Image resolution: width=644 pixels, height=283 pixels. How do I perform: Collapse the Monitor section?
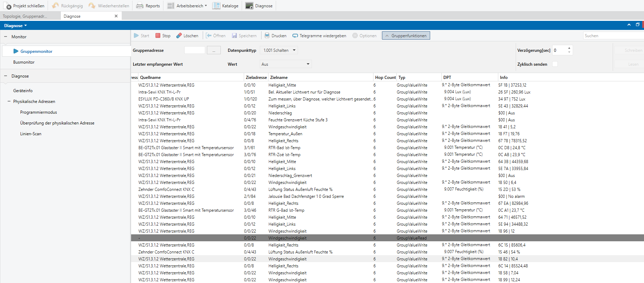6,37
